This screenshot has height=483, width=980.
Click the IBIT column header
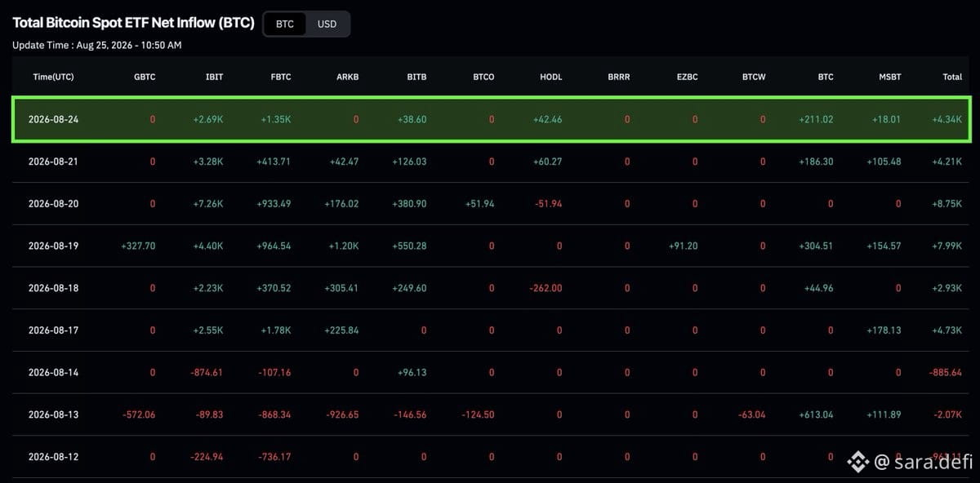point(215,77)
